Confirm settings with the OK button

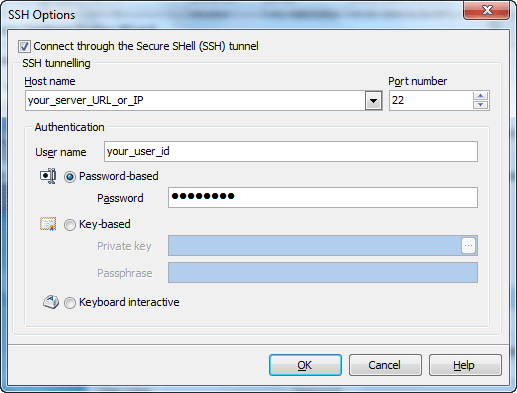(x=305, y=365)
